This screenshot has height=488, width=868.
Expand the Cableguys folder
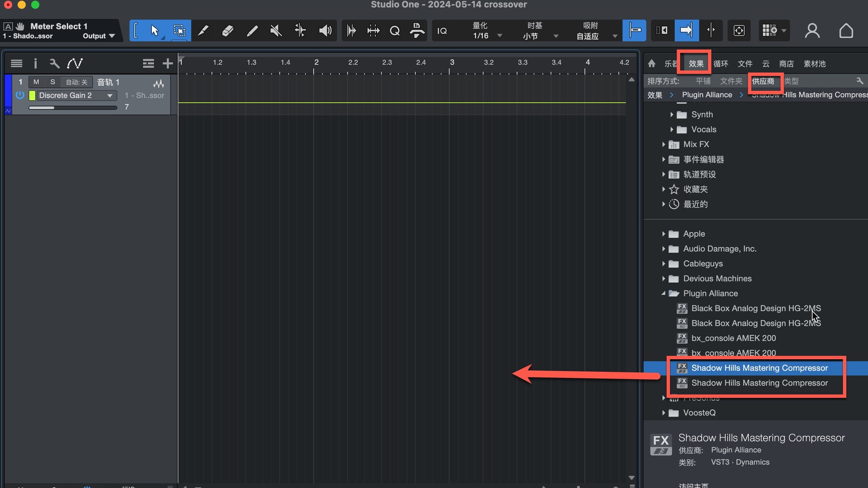click(663, 263)
